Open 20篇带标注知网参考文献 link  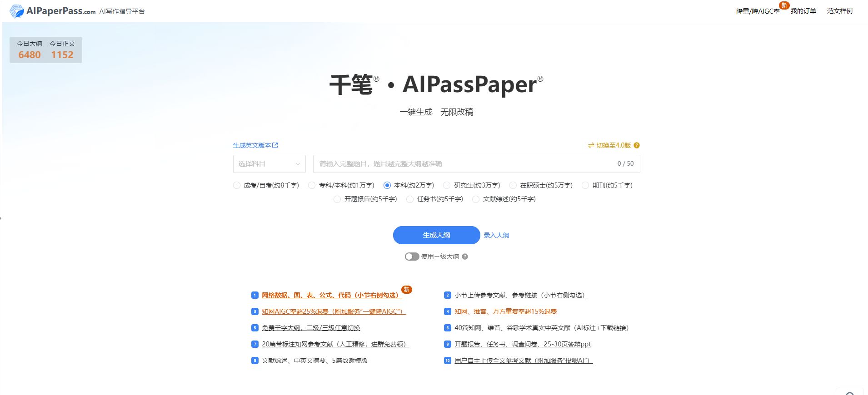335,344
